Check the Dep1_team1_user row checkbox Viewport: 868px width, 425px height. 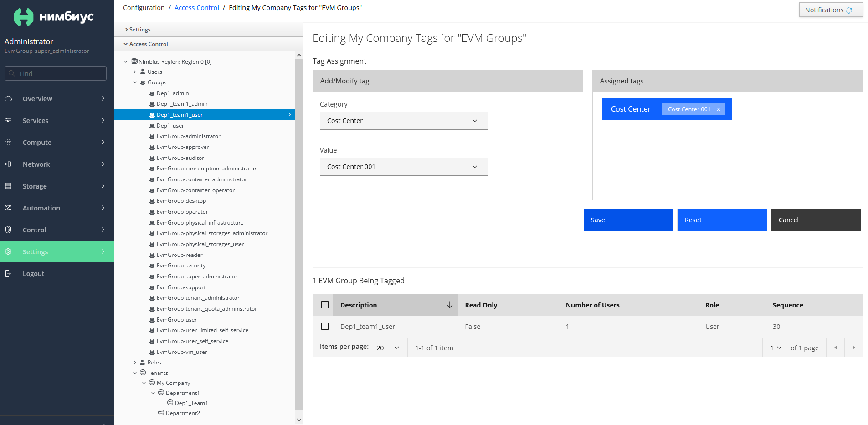coord(325,326)
